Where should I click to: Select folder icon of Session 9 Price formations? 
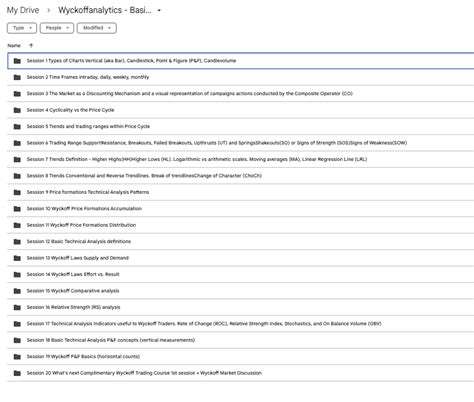[17, 192]
